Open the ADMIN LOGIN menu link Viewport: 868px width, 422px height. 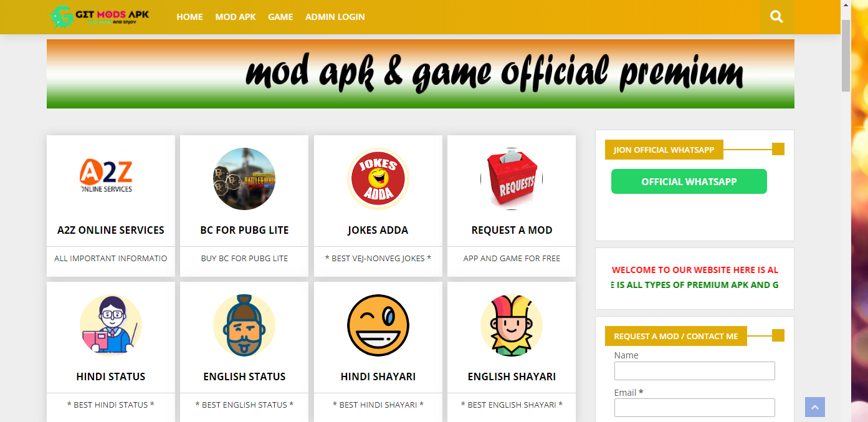(335, 17)
